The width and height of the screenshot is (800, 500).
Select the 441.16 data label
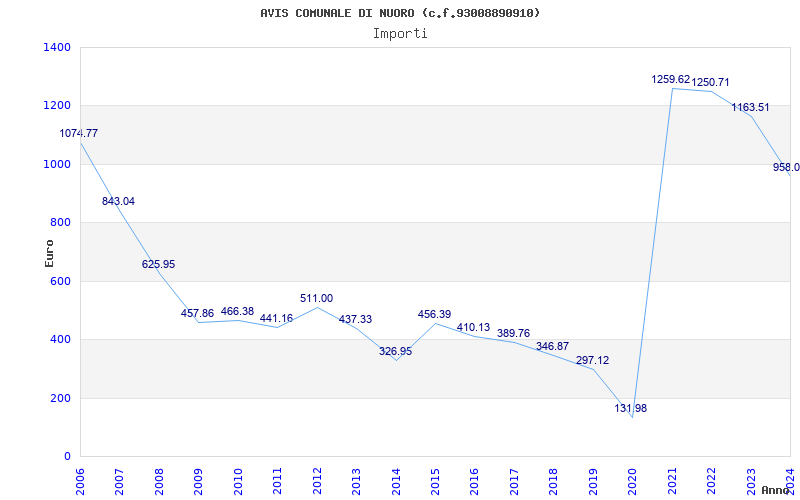[x=277, y=318]
